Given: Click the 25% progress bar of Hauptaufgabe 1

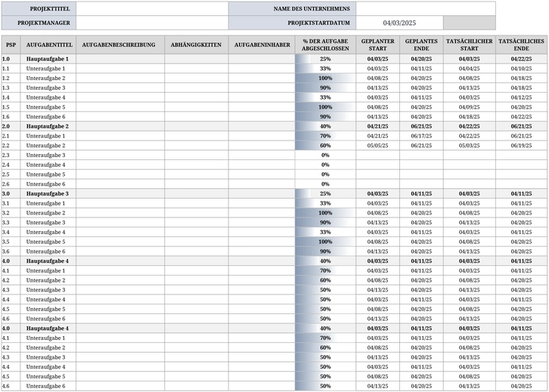Looking at the screenshot, I should click(x=325, y=59).
